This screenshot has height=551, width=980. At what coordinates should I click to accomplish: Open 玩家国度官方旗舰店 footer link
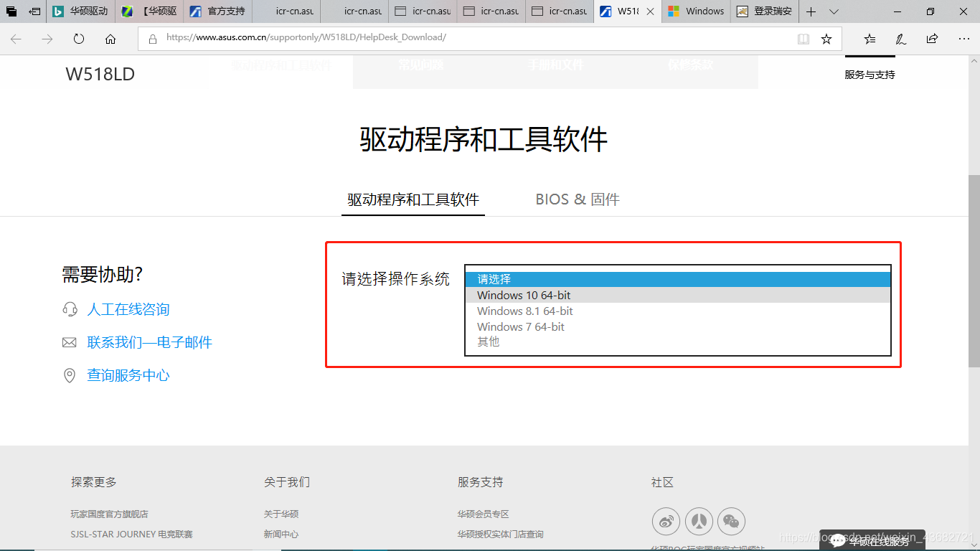(110, 514)
